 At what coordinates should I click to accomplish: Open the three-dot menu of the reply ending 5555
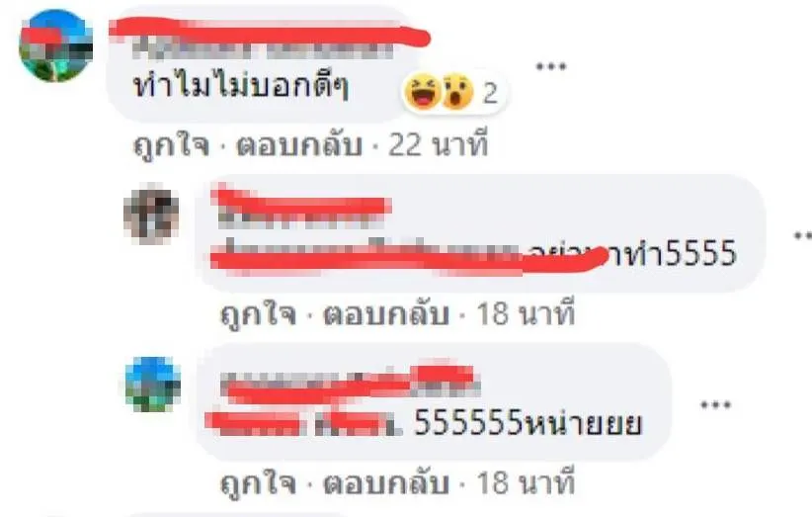coord(803,235)
